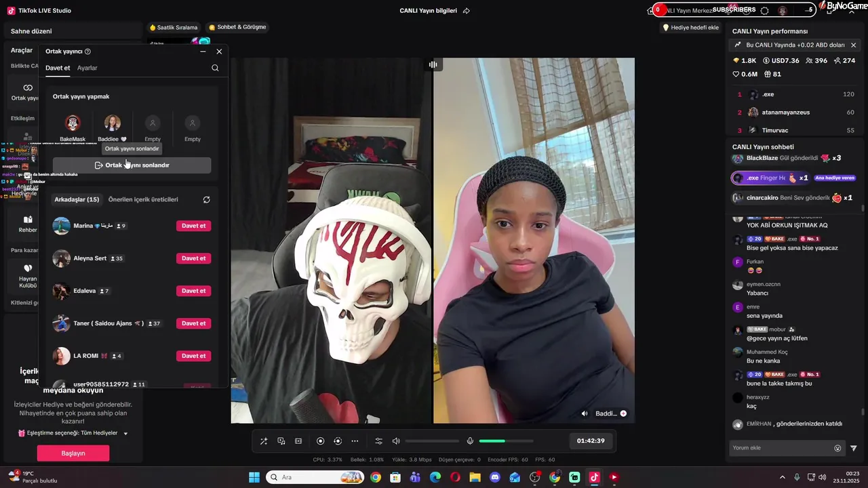
Task: Show hidden system tray icons
Action: point(782,477)
